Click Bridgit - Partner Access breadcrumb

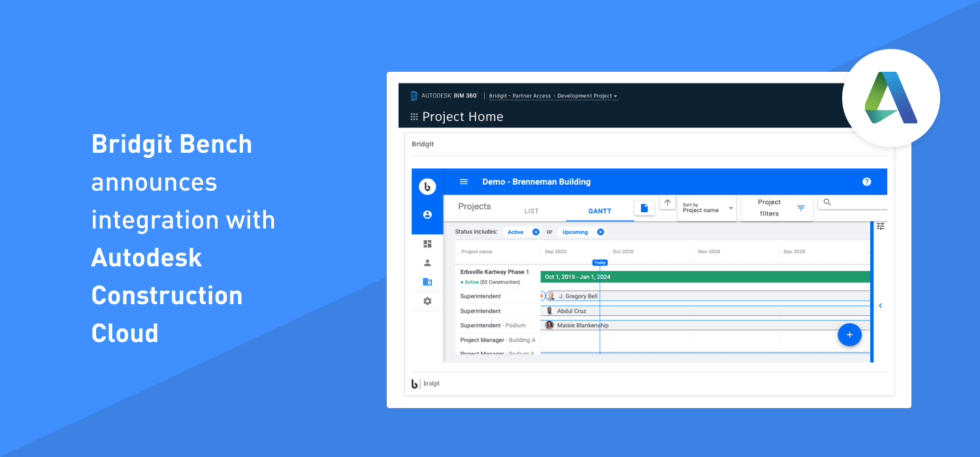[x=520, y=96]
